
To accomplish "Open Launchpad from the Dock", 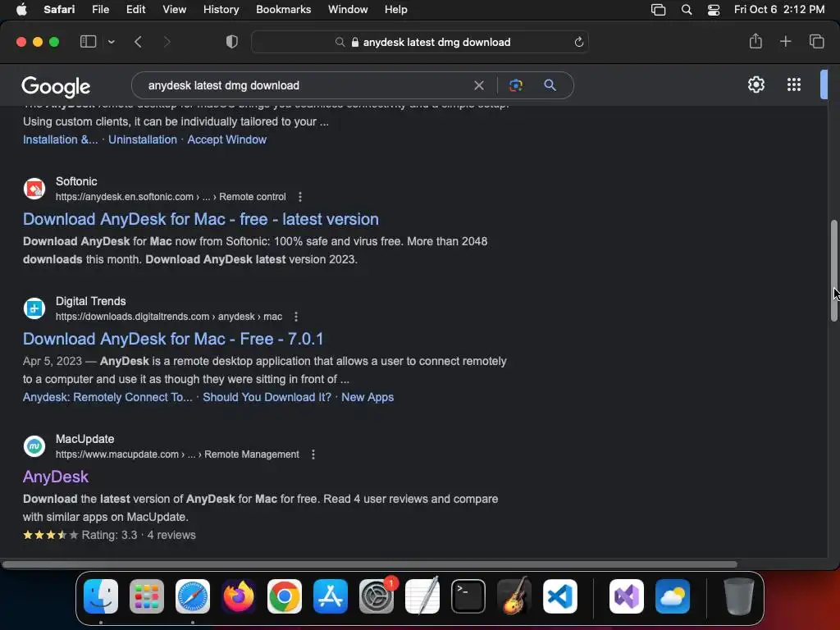I will 147,596.
